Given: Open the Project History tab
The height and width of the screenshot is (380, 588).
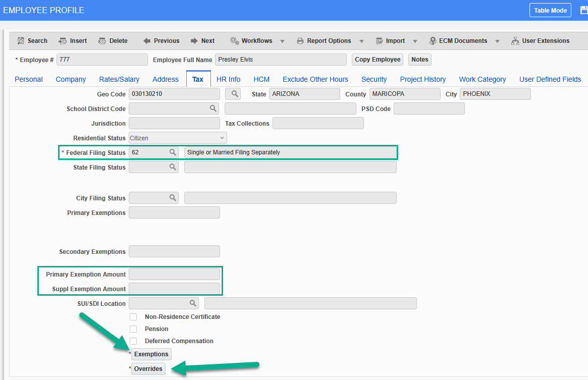Looking at the screenshot, I should pos(422,79).
